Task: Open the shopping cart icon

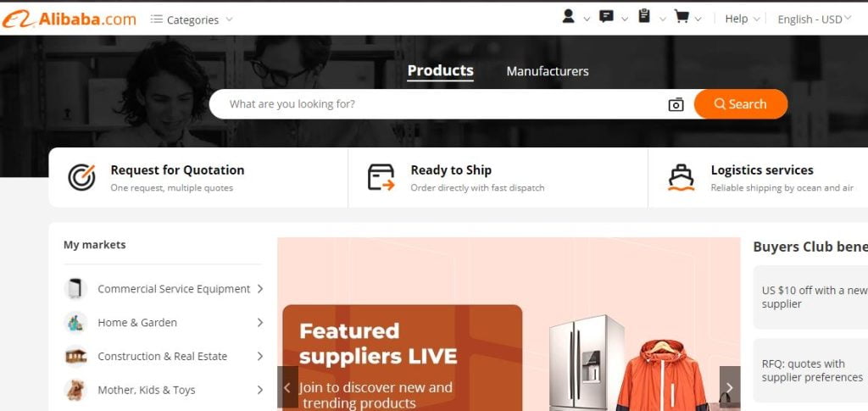Action: 682,17
